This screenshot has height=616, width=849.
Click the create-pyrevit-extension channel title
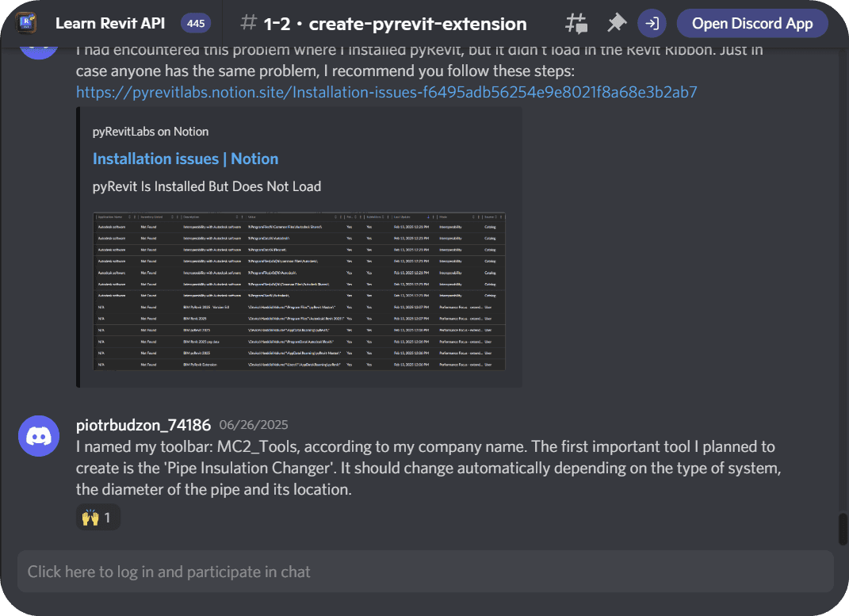click(x=396, y=24)
